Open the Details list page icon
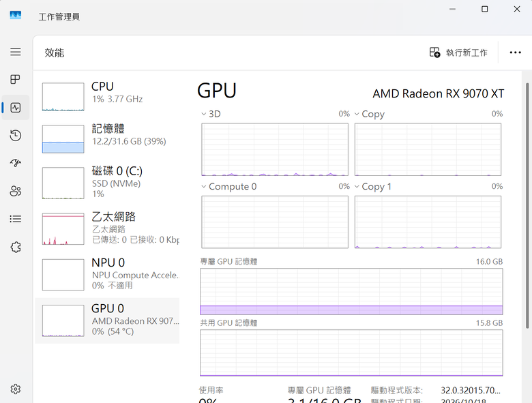532x403 pixels. tap(15, 219)
